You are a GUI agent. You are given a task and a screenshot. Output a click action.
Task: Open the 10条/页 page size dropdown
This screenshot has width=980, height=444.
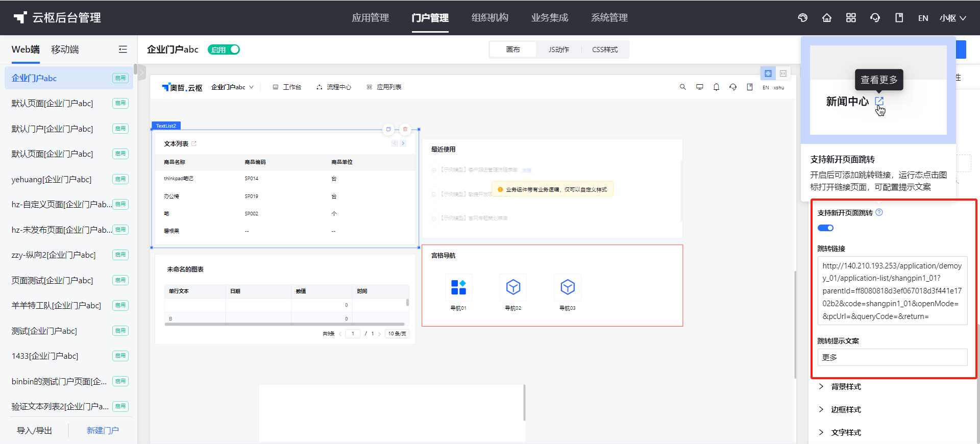(397, 334)
